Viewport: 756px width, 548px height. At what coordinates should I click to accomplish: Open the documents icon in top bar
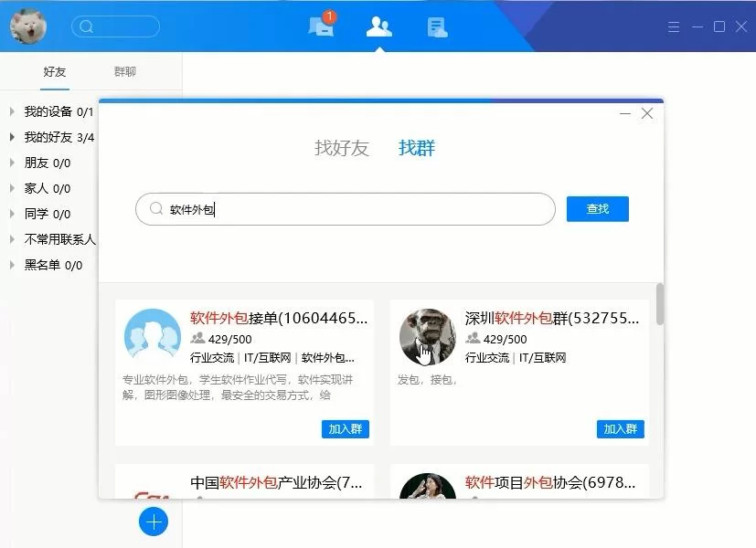click(437, 26)
